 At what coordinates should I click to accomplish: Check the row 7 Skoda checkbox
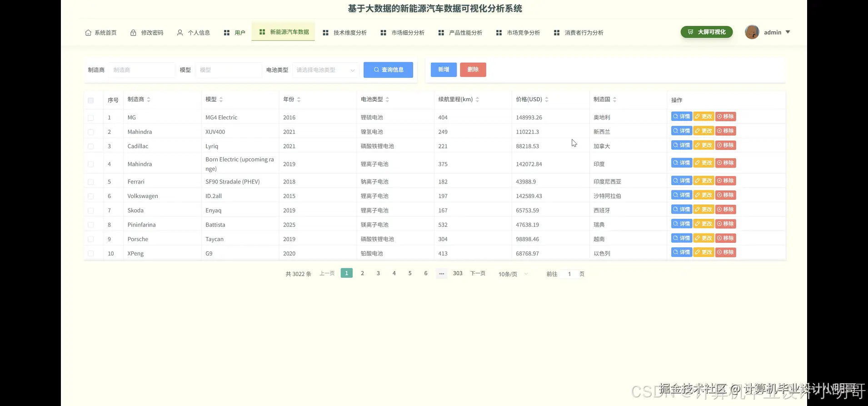tap(91, 211)
